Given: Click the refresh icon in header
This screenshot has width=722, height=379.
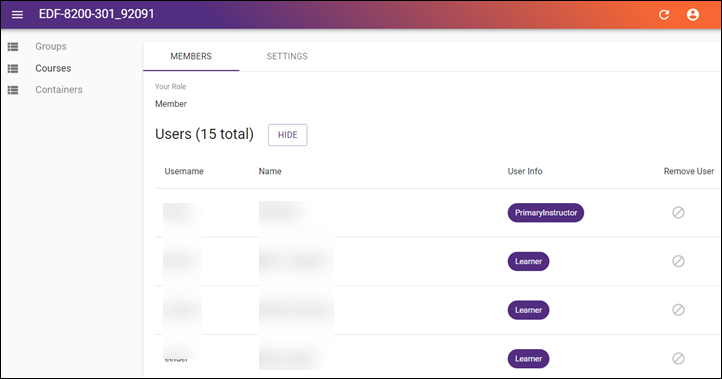Looking at the screenshot, I should point(664,14).
